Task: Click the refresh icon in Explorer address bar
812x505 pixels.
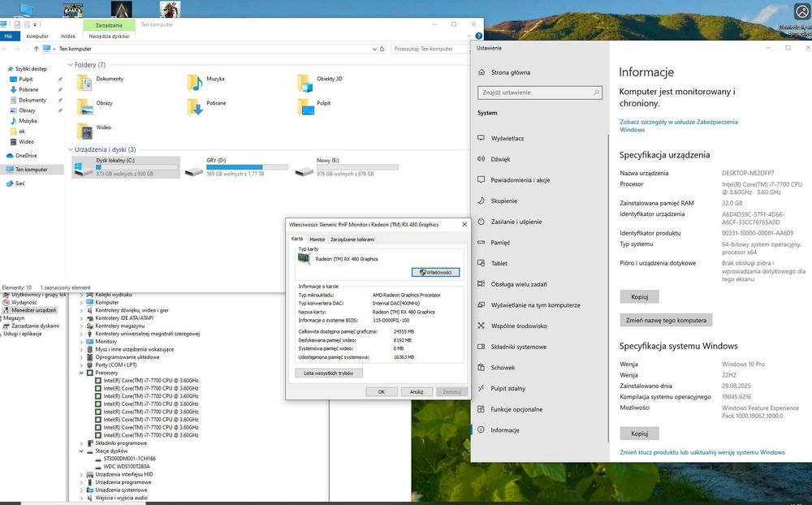Action: click(382, 49)
